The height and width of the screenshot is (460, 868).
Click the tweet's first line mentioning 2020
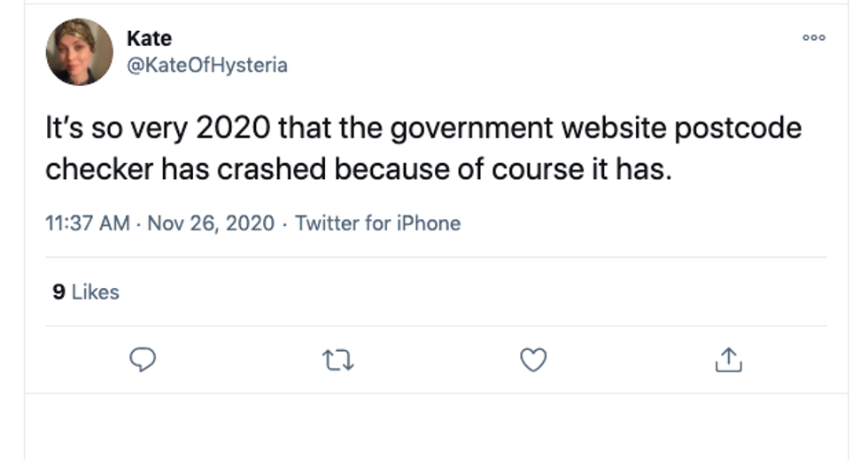[423, 129]
